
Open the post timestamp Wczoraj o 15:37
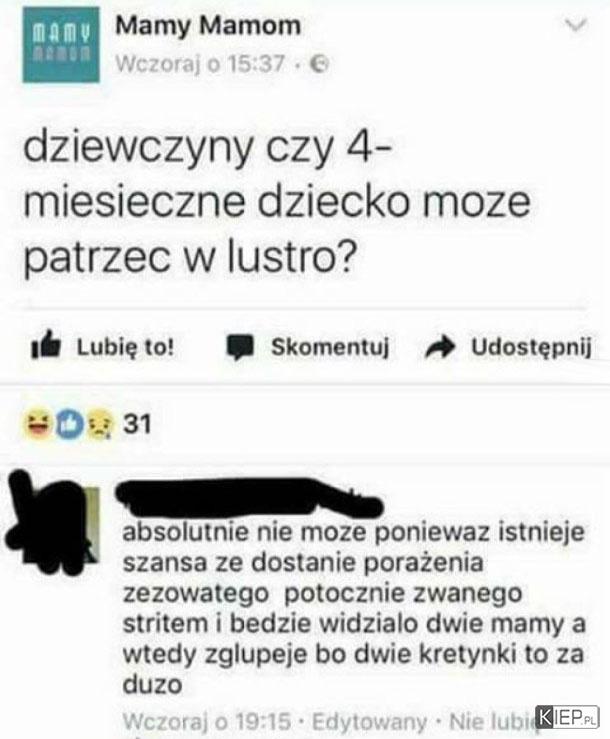tap(200, 64)
